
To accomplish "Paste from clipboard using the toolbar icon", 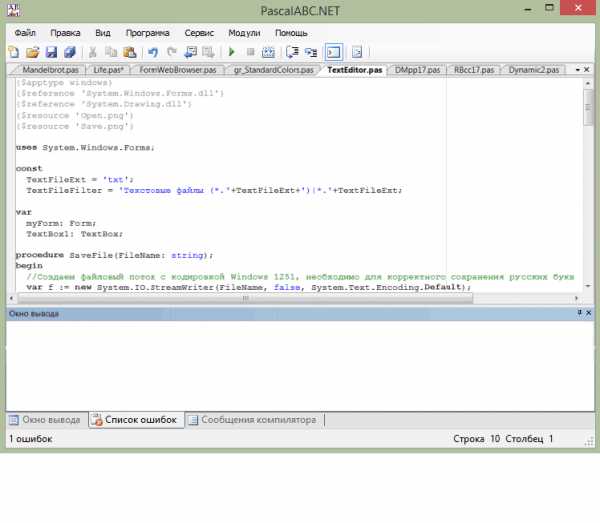I will [x=130, y=52].
